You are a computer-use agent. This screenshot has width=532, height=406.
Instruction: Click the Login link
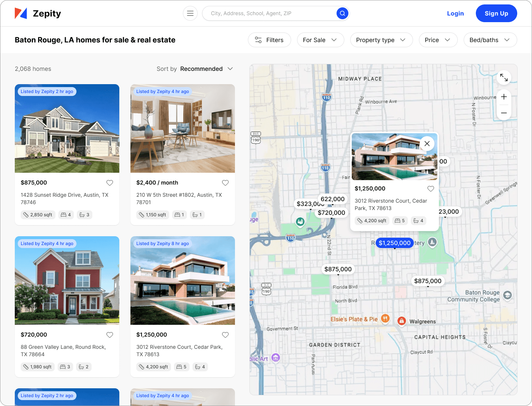[x=455, y=13]
